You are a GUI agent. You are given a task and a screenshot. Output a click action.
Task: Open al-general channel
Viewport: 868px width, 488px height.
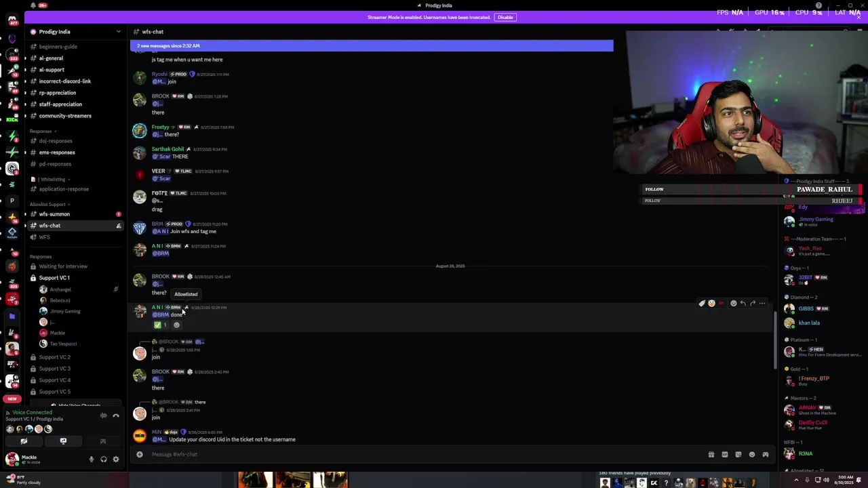coord(75,58)
